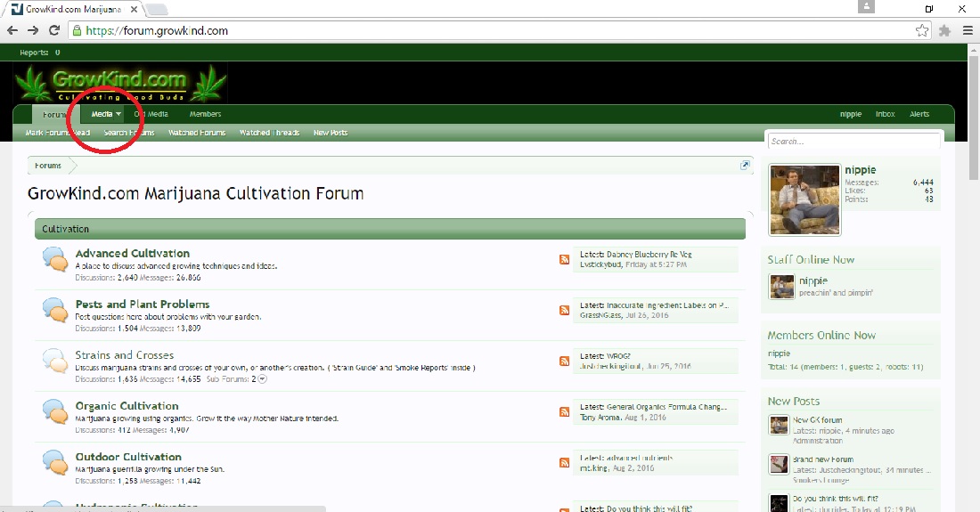Click the Advanced Cultivation forum bubble icon

pos(55,259)
